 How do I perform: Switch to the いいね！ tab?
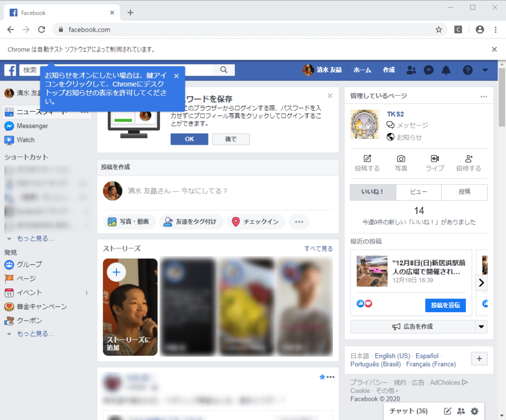tap(373, 192)
